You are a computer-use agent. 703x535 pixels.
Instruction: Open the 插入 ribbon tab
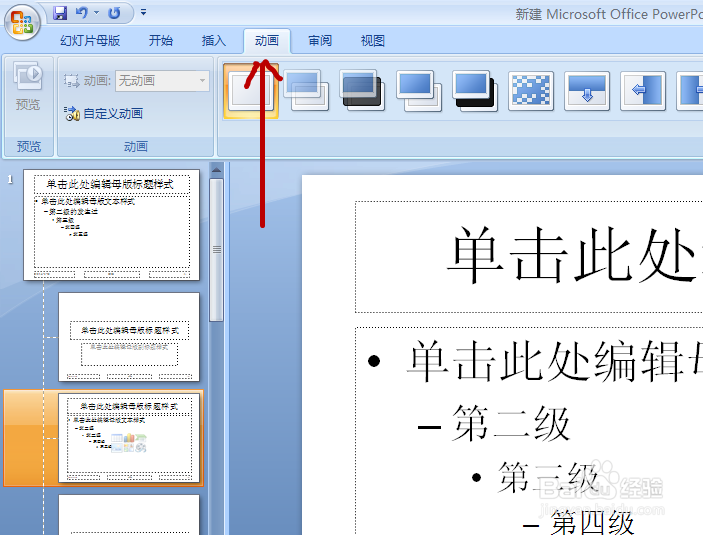coord(213,41)
